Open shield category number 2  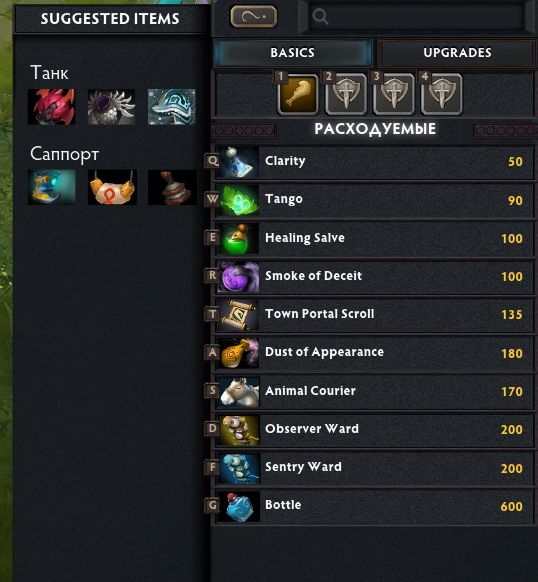pyautogui.click(x=346, y=94)
